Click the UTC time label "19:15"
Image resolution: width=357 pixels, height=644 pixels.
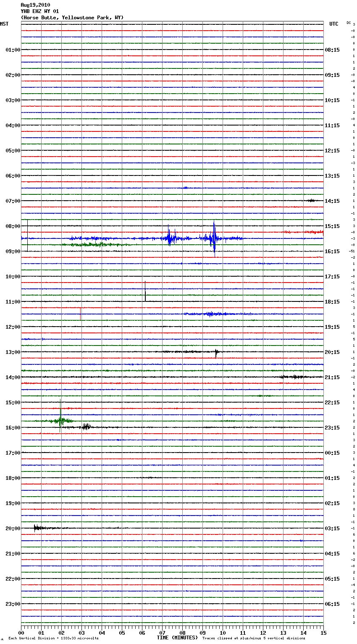click(x=332, y=327)
